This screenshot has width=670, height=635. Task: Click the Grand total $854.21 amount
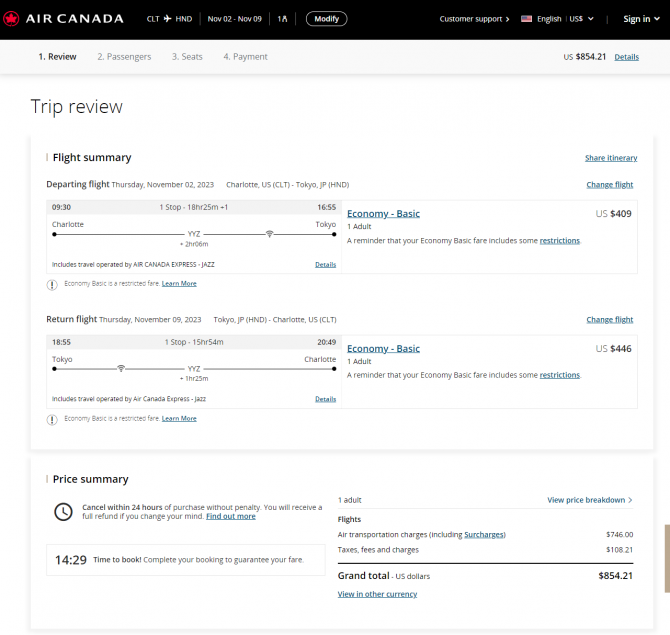point(615,576)
